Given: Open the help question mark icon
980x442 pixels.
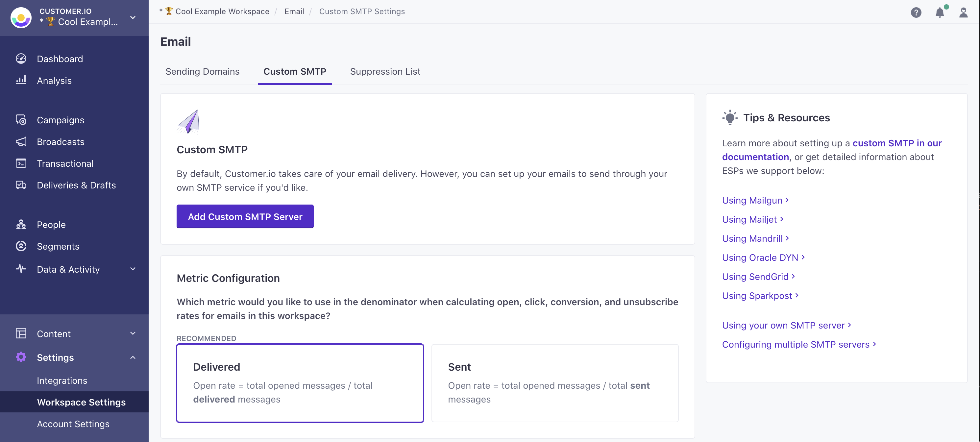Looking at the screenshot, I should (916, 12).
